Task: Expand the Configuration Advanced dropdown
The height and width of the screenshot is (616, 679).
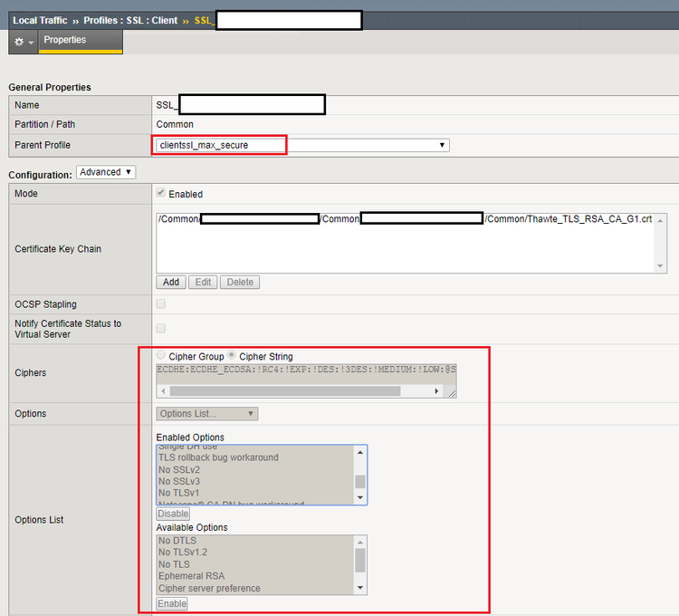Action: 106,172
